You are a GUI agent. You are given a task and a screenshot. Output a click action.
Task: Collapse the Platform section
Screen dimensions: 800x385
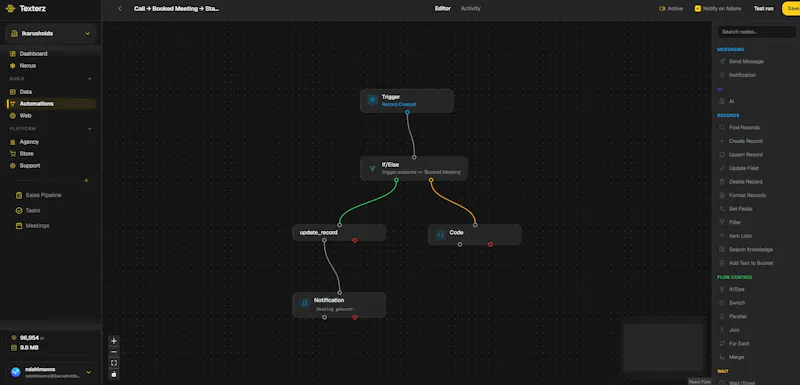point(90,129)
